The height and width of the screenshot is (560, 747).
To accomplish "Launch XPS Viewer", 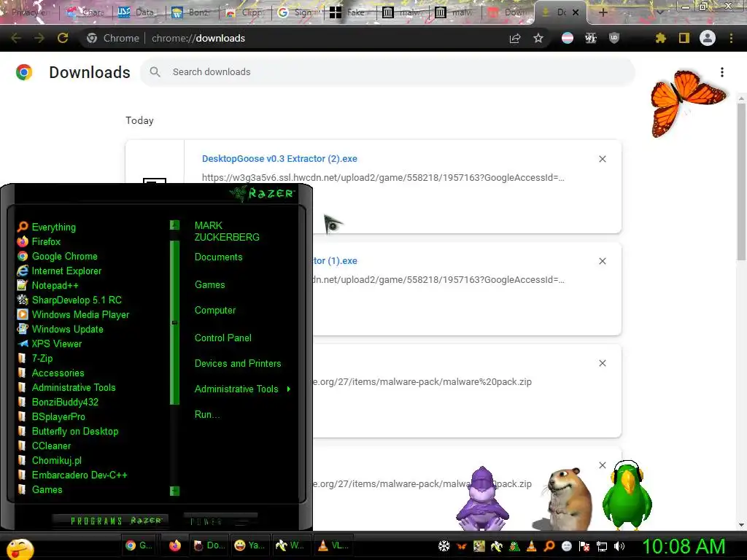I will [50, 344].
